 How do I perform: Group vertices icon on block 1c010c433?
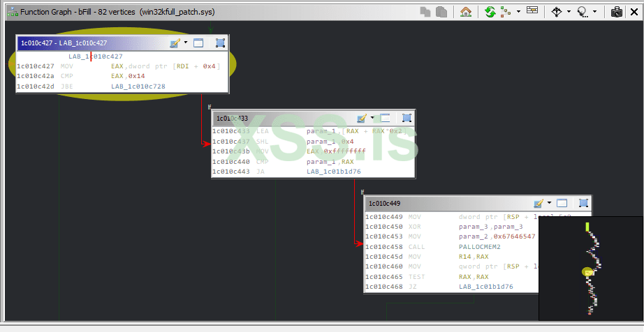click(x=407, y=118)
